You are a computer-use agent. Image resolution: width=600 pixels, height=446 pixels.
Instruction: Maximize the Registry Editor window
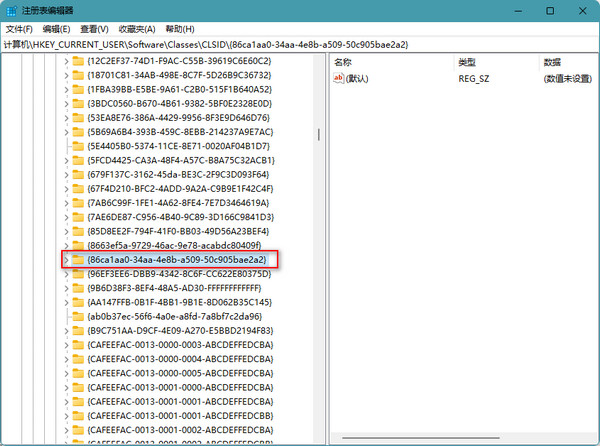pyautogui.click(x=550, y=11)
